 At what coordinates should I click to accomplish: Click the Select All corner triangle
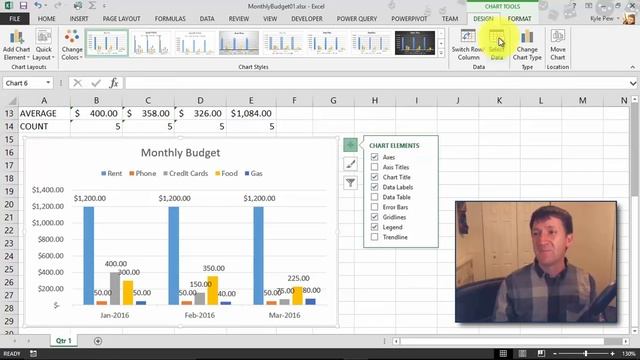12,101
